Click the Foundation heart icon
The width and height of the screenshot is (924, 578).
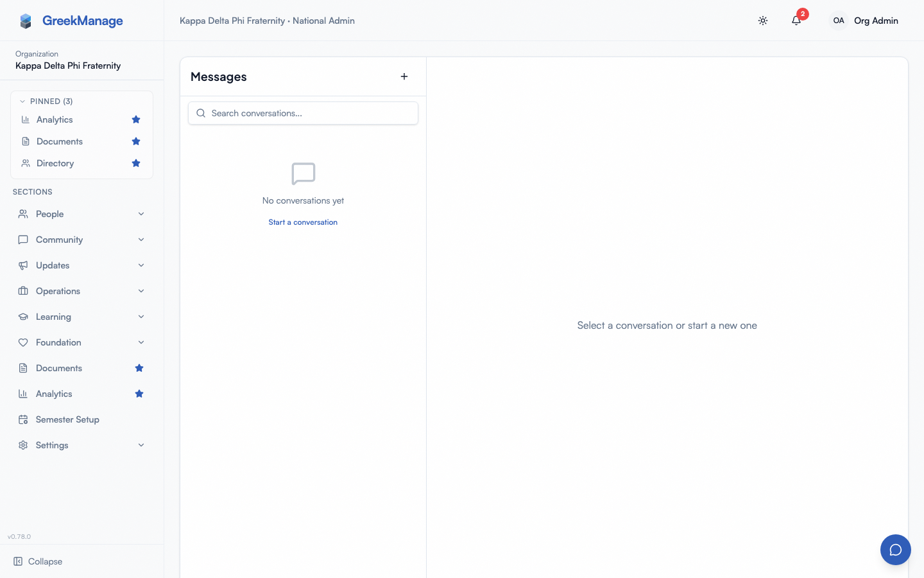point(23,342)
